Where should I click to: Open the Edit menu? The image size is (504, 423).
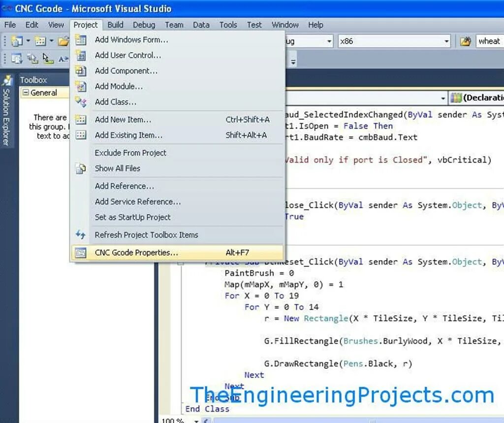(32, 25)
